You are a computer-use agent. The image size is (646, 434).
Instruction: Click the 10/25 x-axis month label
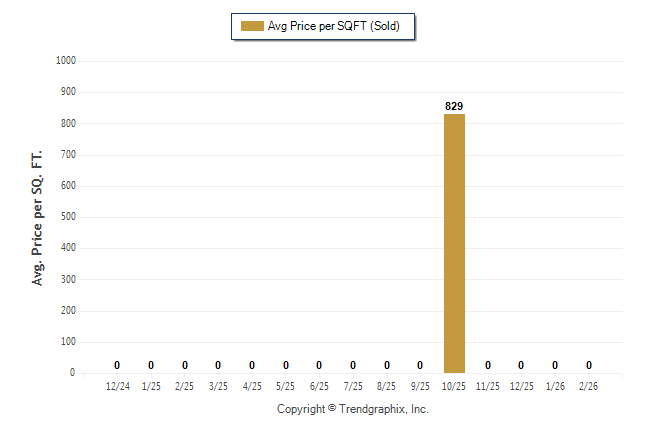pyautogui.click(x=454, y=385)
